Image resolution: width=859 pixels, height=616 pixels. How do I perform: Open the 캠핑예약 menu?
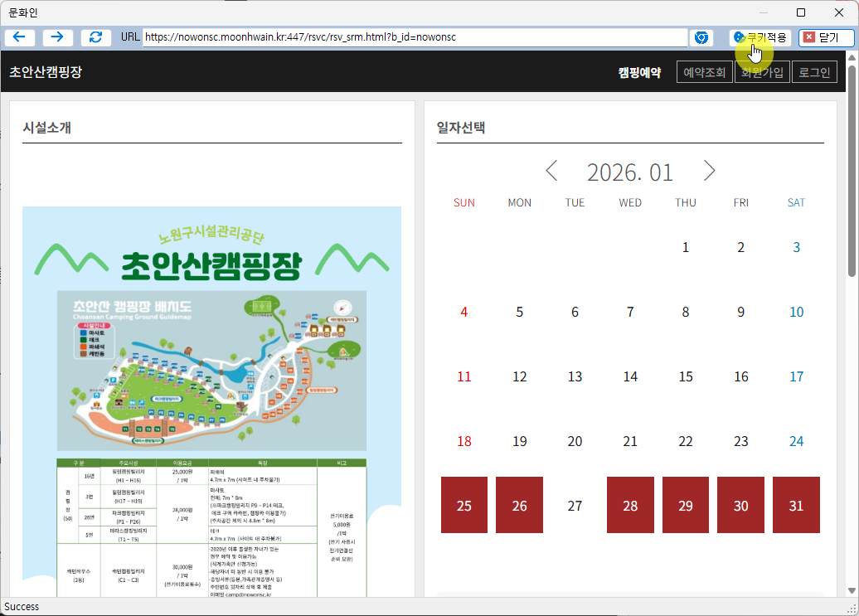click(639, 72)
